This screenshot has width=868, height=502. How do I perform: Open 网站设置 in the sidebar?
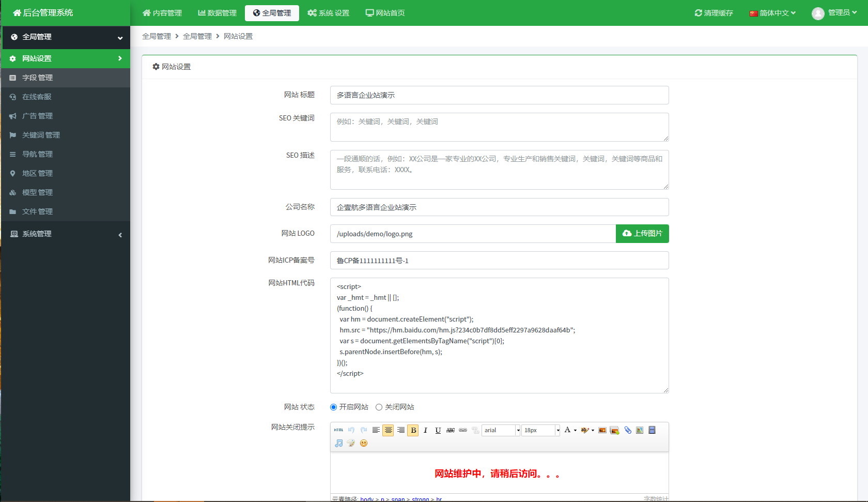(66, 58)
